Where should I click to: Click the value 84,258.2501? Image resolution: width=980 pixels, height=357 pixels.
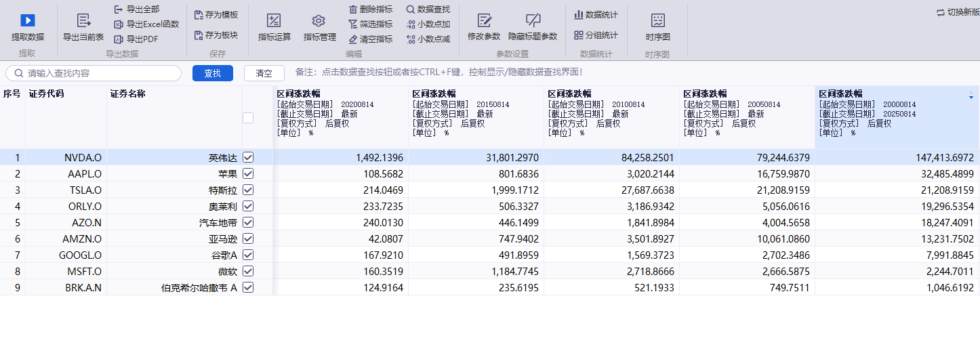[647, 157]
